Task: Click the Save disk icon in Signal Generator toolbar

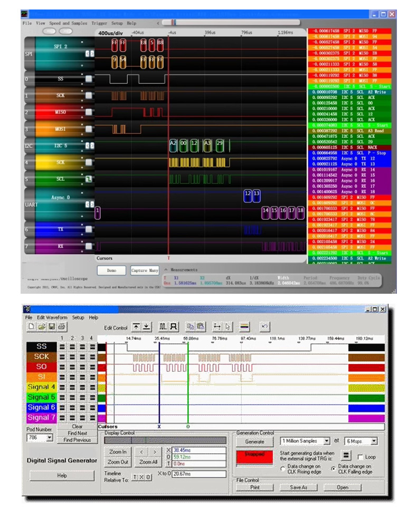Action: point(52,326)
